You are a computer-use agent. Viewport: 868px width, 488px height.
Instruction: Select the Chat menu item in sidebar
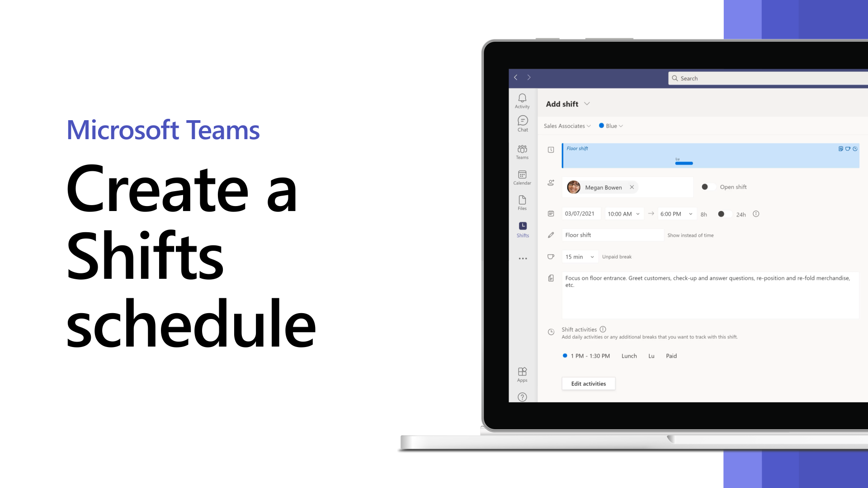(522, 124)
